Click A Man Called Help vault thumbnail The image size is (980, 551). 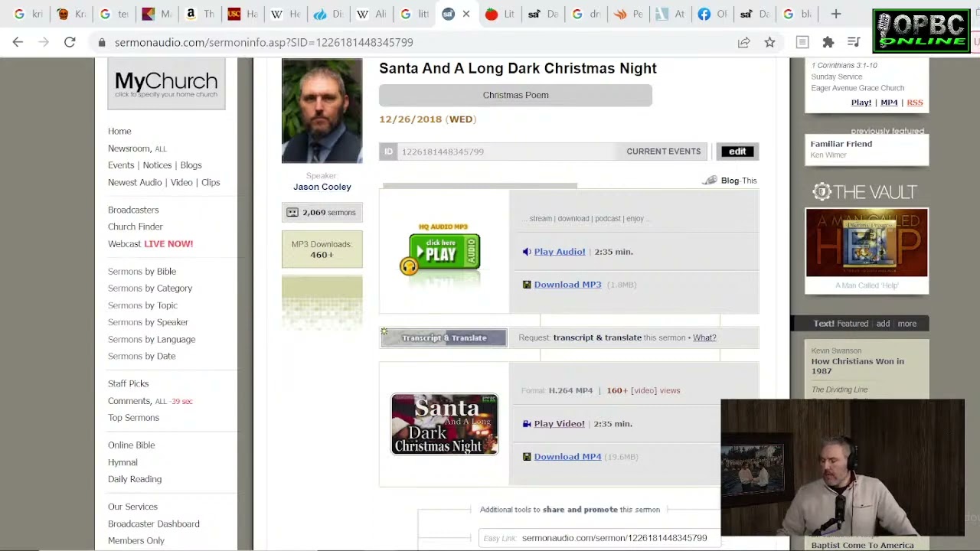coord(867,243)
